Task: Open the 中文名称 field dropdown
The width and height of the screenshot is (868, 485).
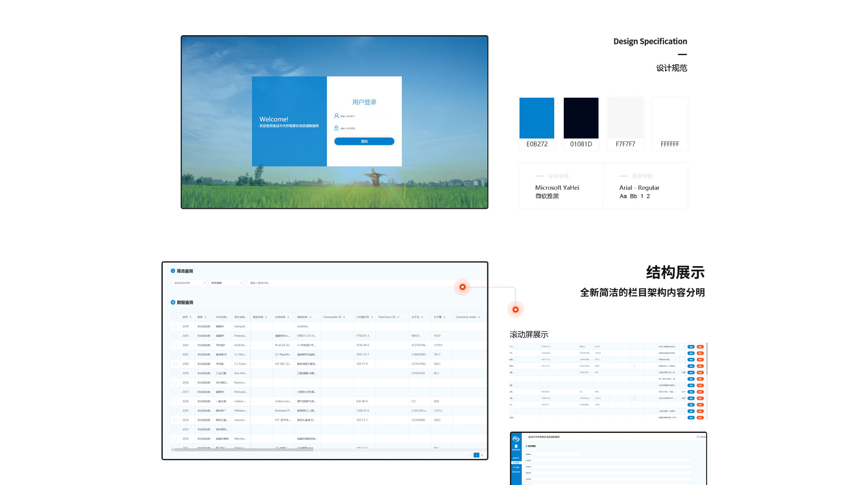Action: point(227,283)
